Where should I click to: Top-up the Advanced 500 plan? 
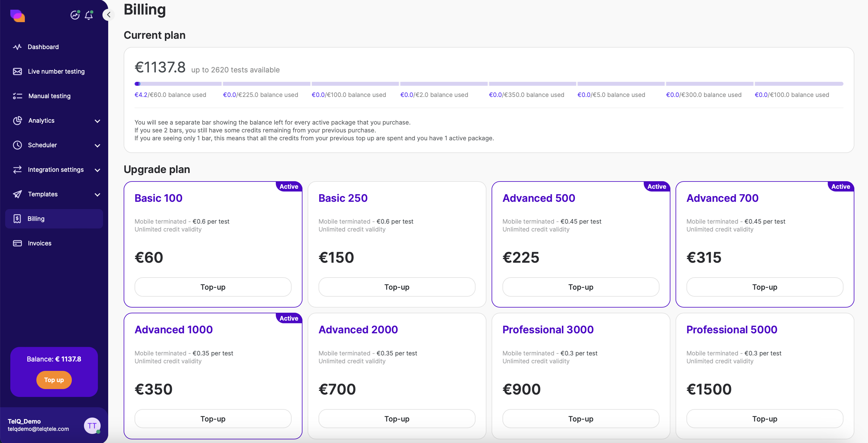(581, 287)
